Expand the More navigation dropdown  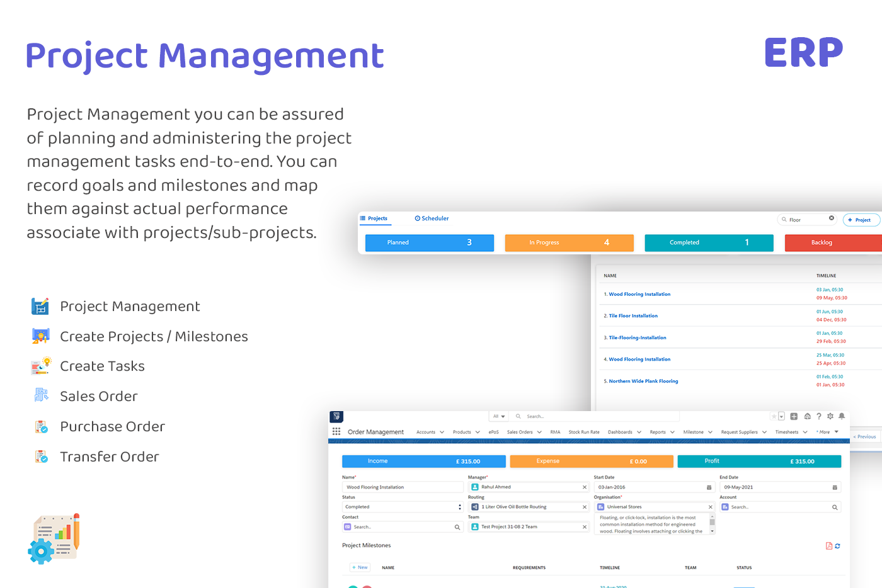point(825,432)
